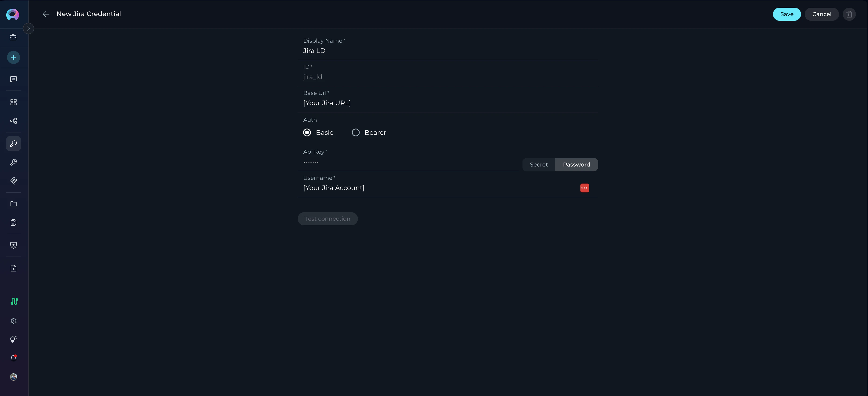The width and height of the screenshot is (868, 396).
Task: Select the green workflow connector icon
Action: coord(14,301)
